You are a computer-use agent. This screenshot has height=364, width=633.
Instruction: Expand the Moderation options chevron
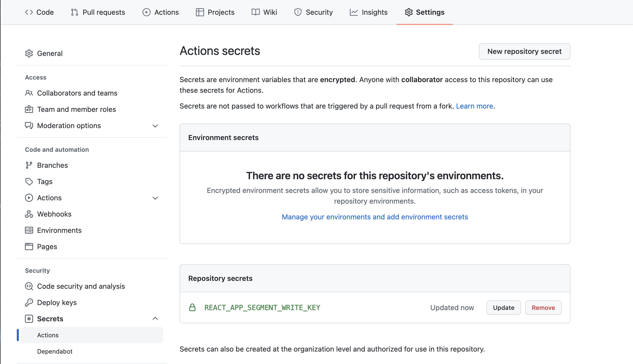(155, 126)
